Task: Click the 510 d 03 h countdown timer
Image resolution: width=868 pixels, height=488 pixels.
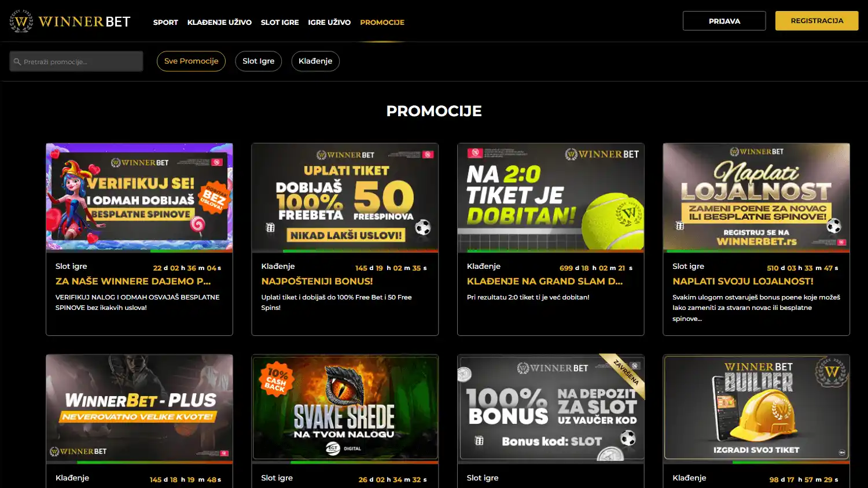Action: [x=803, y=268]
